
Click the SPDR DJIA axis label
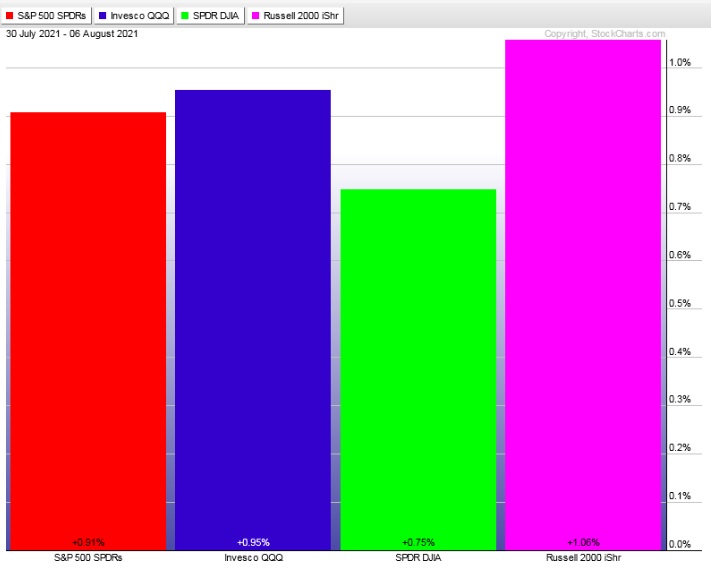click(418, 558)
